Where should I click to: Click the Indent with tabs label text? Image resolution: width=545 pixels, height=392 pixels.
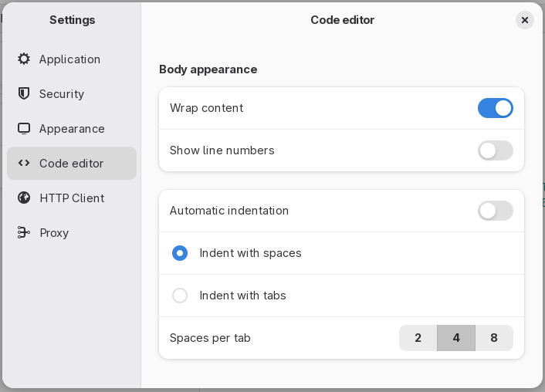(x=242, y=296)
